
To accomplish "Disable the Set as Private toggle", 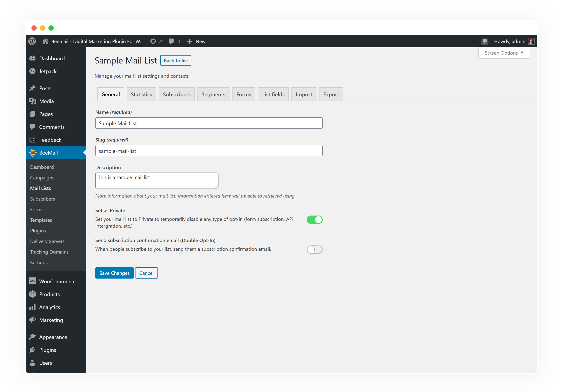I will tap(314, 220).
